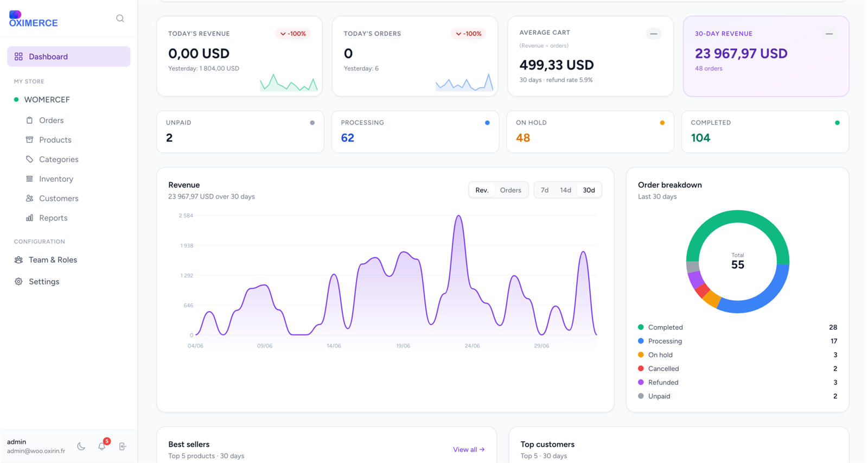Open the Unpaid orders card
The height and width of the screenshot is (463, 868).
pos(240,132)
